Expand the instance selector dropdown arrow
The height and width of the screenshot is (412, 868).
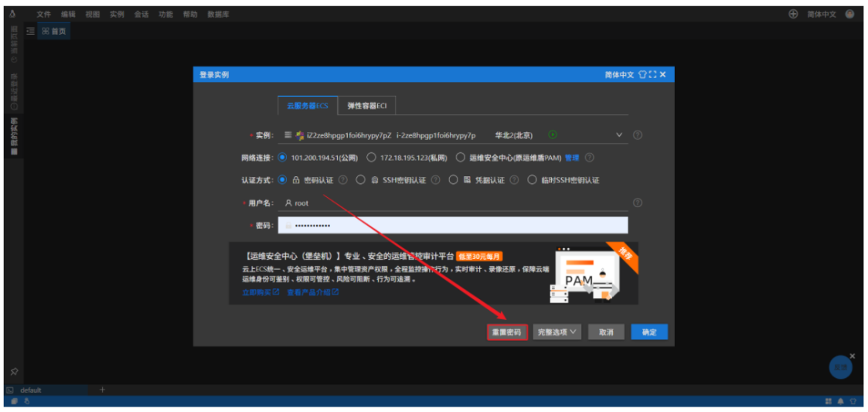coord(619,134)
